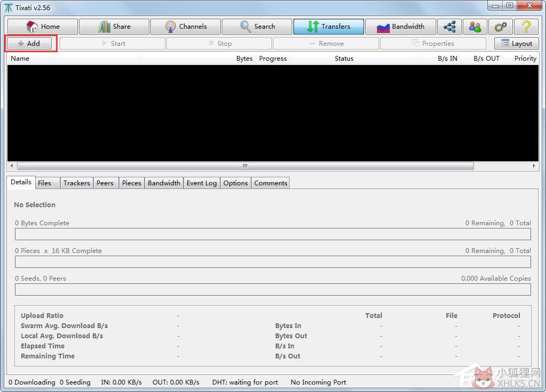Select the Transfers section button
The height and width of the screenshot is (392, 546).
(x=328, y=27)
